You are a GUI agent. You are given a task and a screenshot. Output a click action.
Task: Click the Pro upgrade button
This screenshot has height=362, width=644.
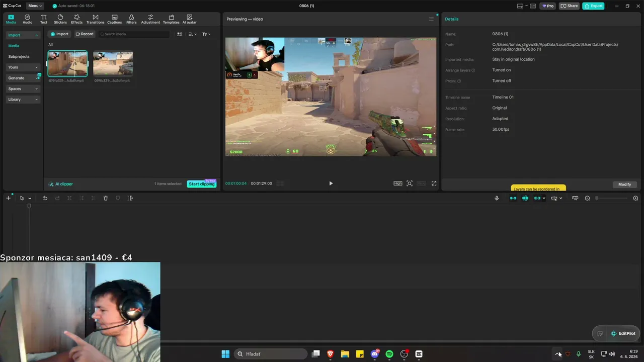click(547, 6)
